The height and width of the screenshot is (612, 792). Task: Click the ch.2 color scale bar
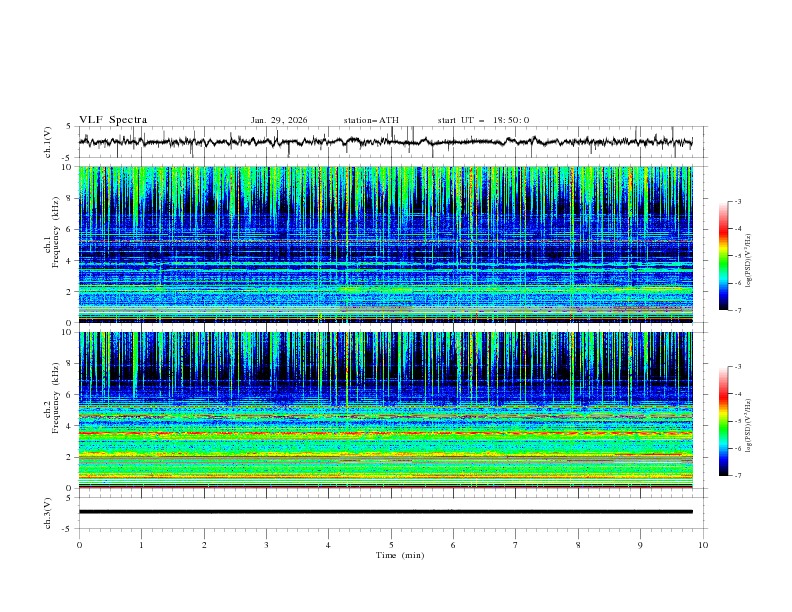point(723,421)
